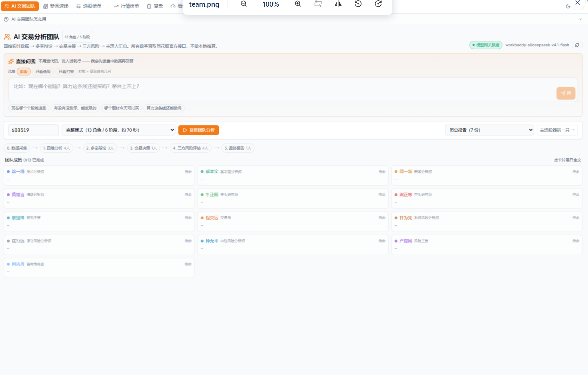
Task: Zoom in the team.png image viewer
Action: (298, 4)
